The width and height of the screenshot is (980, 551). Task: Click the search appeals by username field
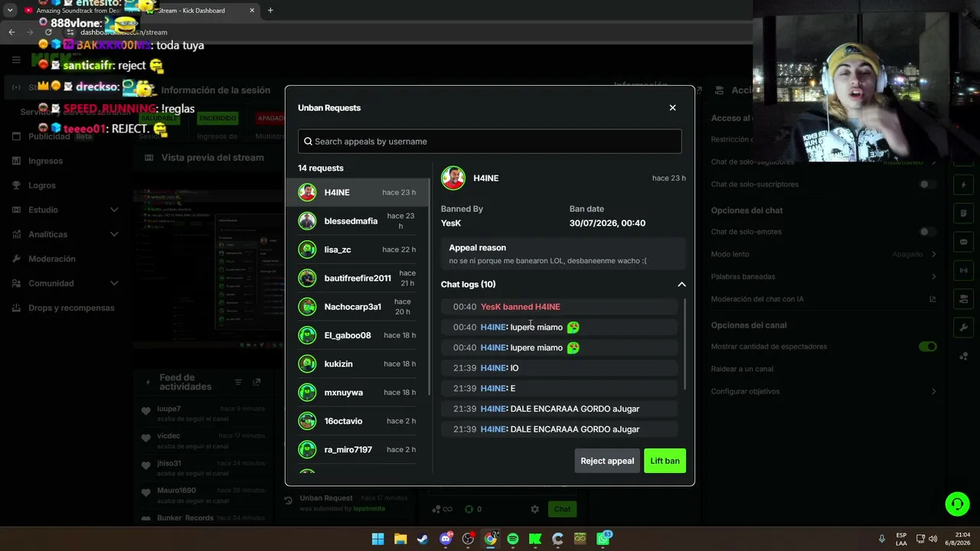(x=489, y=141)
